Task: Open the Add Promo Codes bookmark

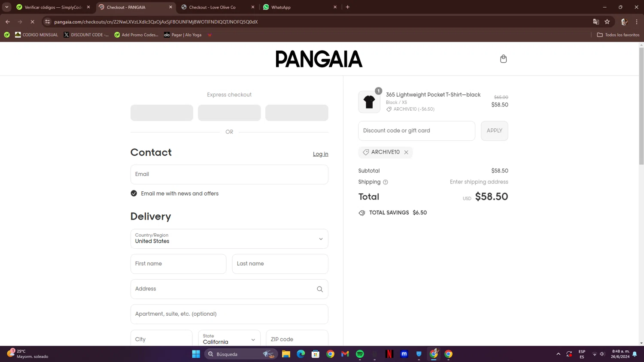Action: point(136,35)
